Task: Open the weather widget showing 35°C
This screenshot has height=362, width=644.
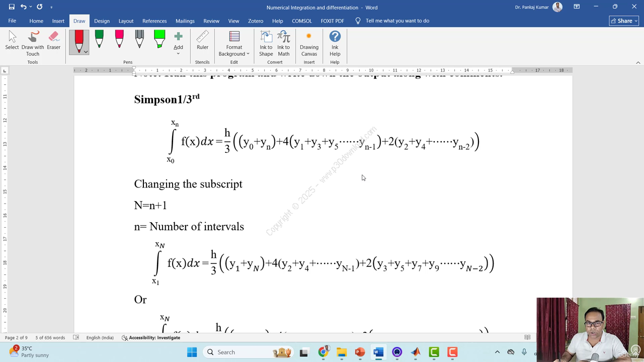Action: point(29,351)
